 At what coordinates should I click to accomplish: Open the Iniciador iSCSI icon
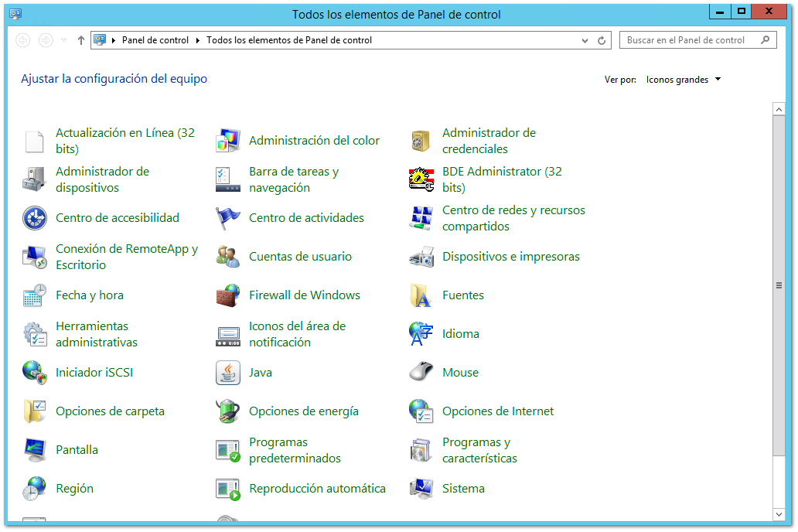point(35,373)
